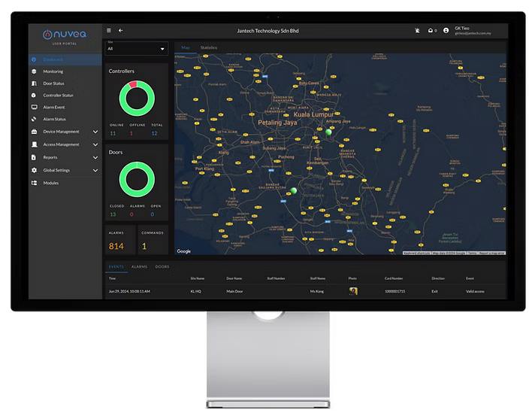Screen dimensions: 532x416
Task: Switch to the Statistics tab
Action: tap(208, 47)
